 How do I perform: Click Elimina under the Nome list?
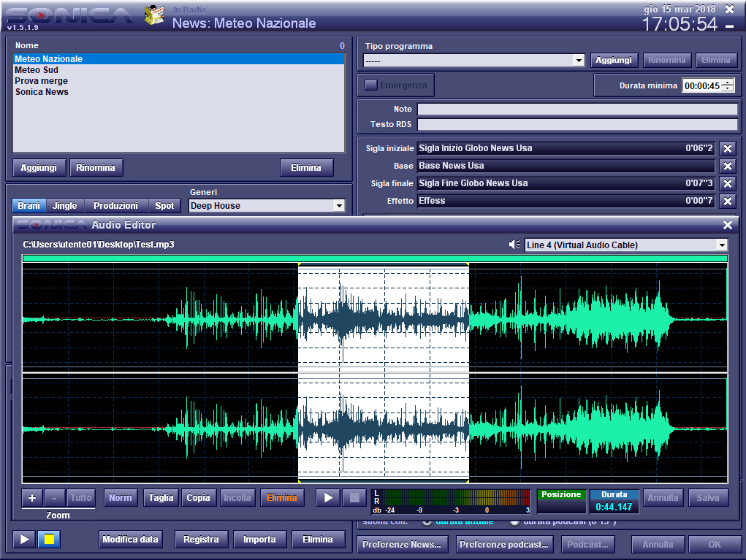tap(306, 168)
